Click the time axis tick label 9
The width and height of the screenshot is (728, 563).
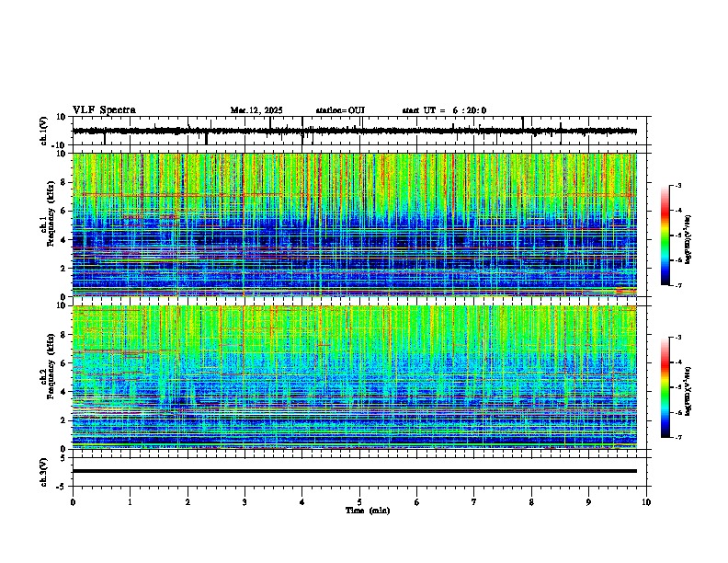point(588,502)
